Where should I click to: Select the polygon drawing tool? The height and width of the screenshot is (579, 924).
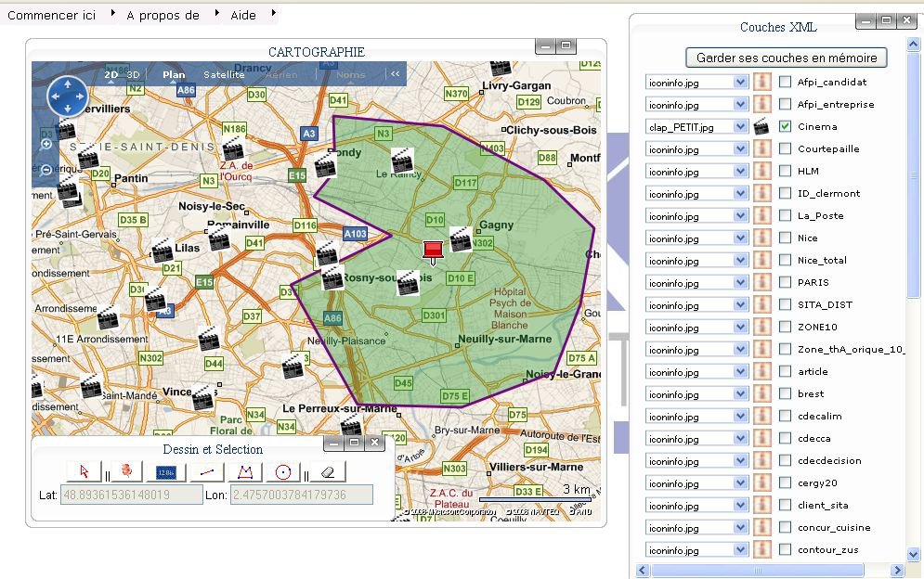coord(245,471)
